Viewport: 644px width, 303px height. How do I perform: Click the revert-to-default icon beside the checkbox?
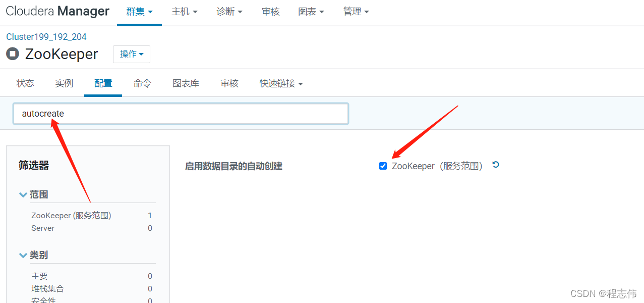[x=495, y=165]
